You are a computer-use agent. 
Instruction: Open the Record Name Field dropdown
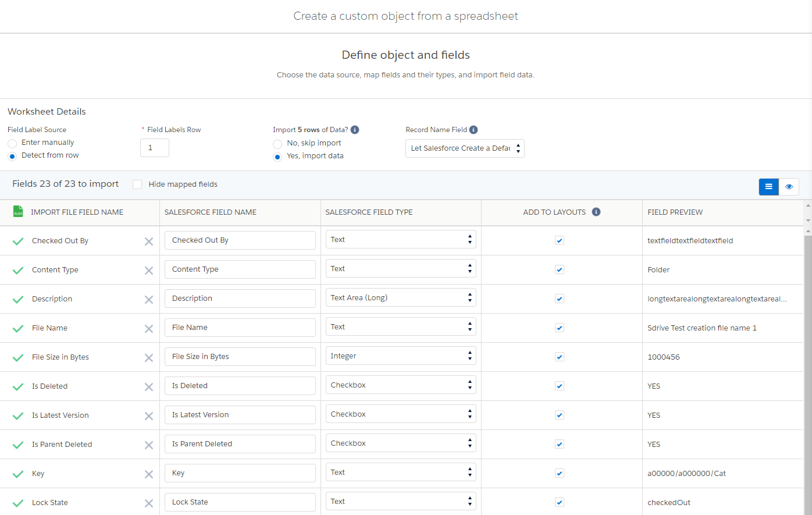pos(465,148)
